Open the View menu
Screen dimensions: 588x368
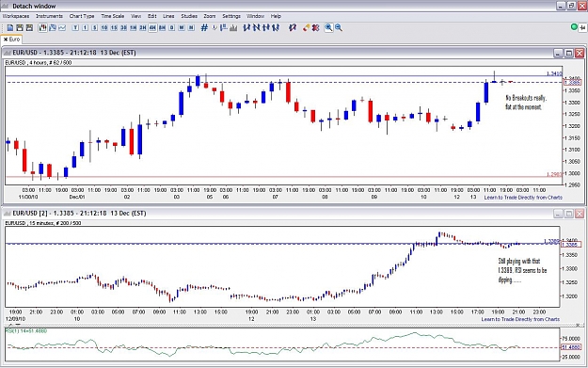[x=135, y=16]
